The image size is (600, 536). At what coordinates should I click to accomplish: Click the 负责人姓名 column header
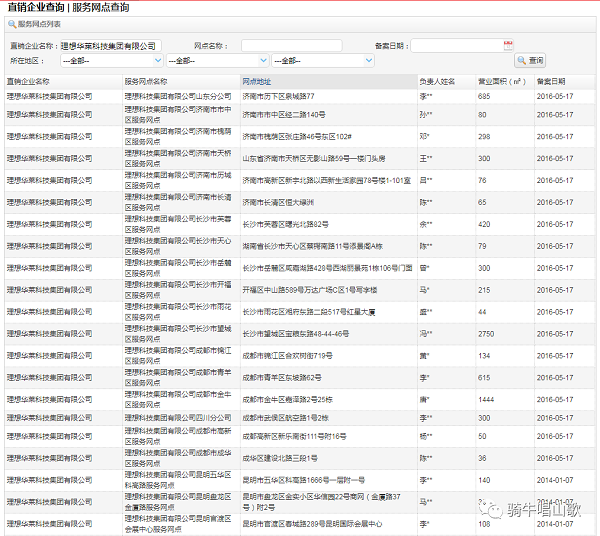coord(437,81)
